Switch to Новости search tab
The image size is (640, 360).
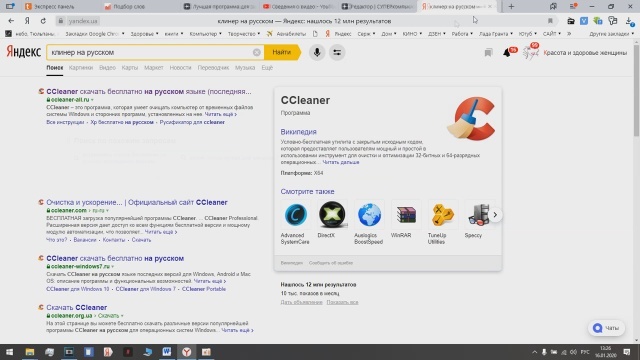(x=180, y=68)
